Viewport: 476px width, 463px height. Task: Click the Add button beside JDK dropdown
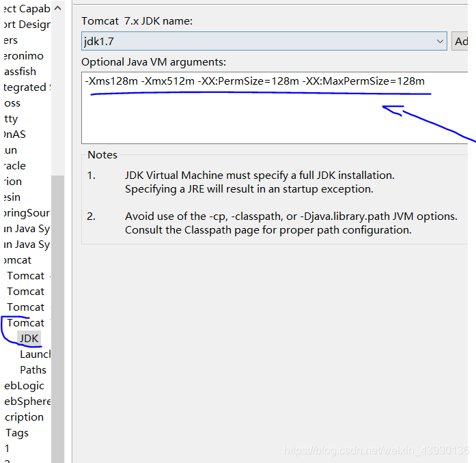tap(460, 41)
